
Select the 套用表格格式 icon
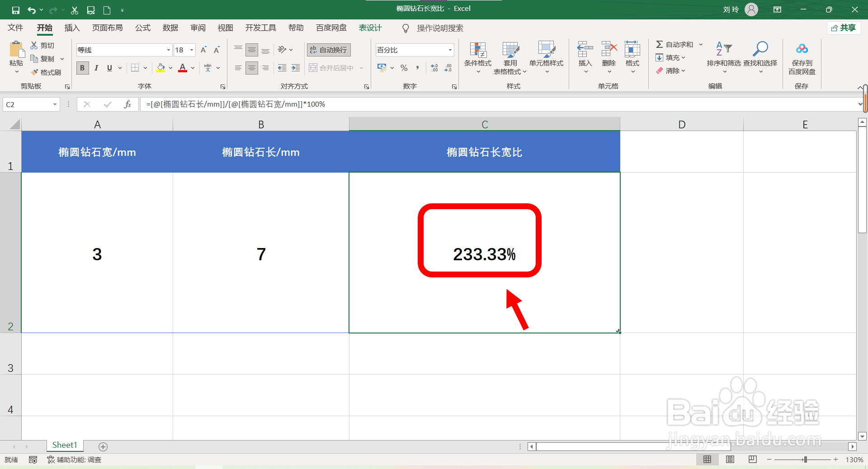[510, 58]
